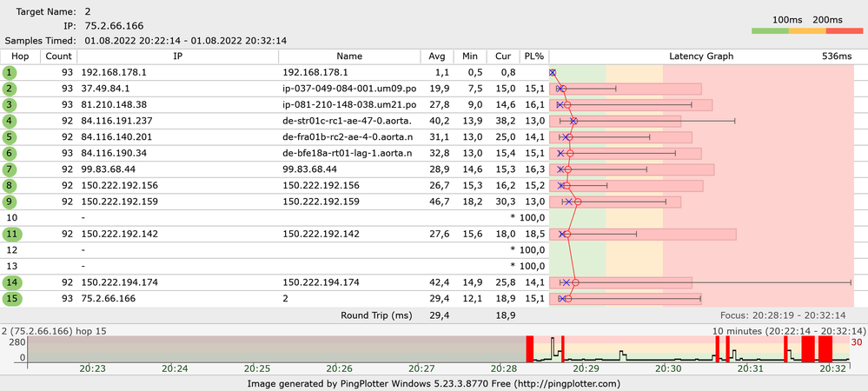Select the hop 7 green circle
The image size is (868, 391).
click(10, 169)
